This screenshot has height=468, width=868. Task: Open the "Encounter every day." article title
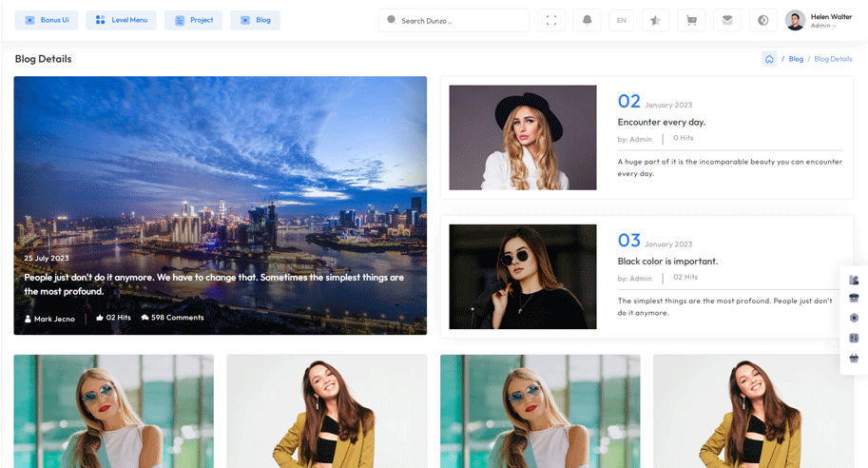coord(661,122)
